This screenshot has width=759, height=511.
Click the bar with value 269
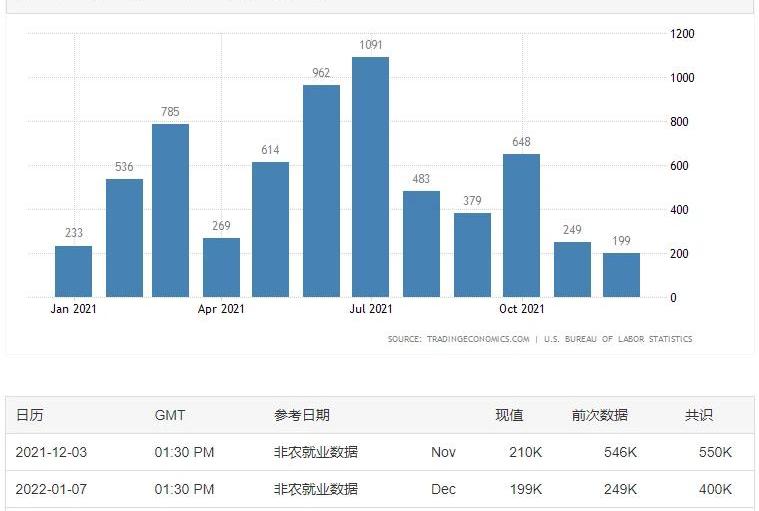point(221,267)
